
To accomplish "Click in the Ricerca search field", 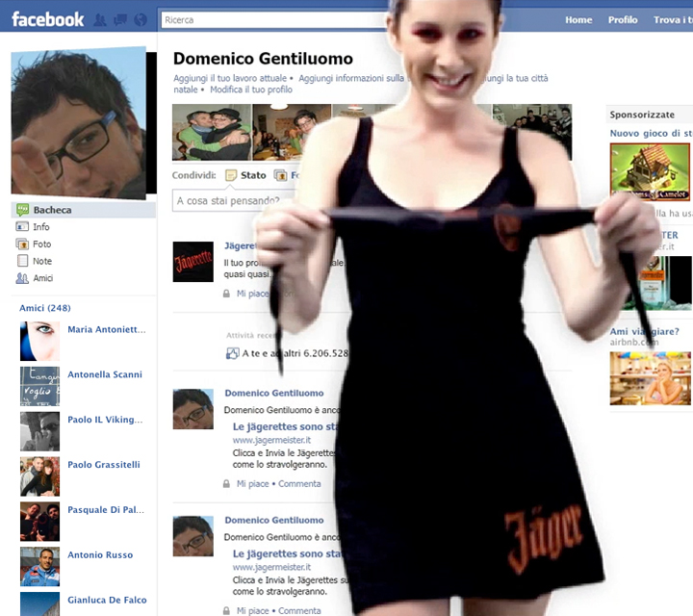I will pyautogui.click(x=274, y=20).
